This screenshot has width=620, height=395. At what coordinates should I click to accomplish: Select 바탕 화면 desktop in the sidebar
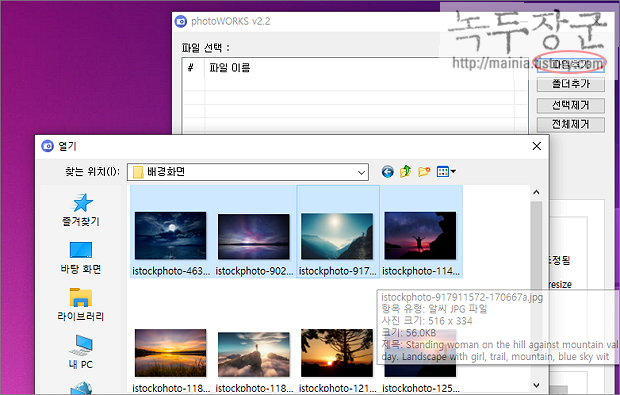(81, 258)
